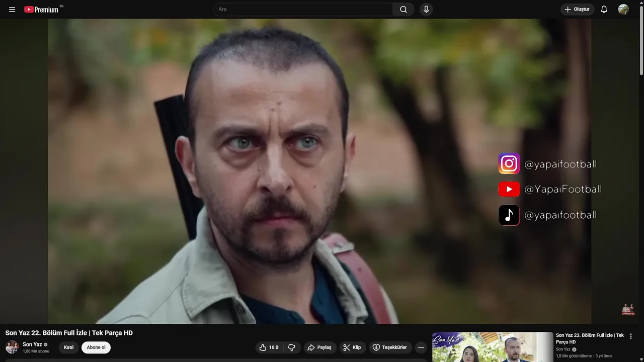Click the channel subscribe watermark in the video
644x362 pixels.
[x=628, y=309]
